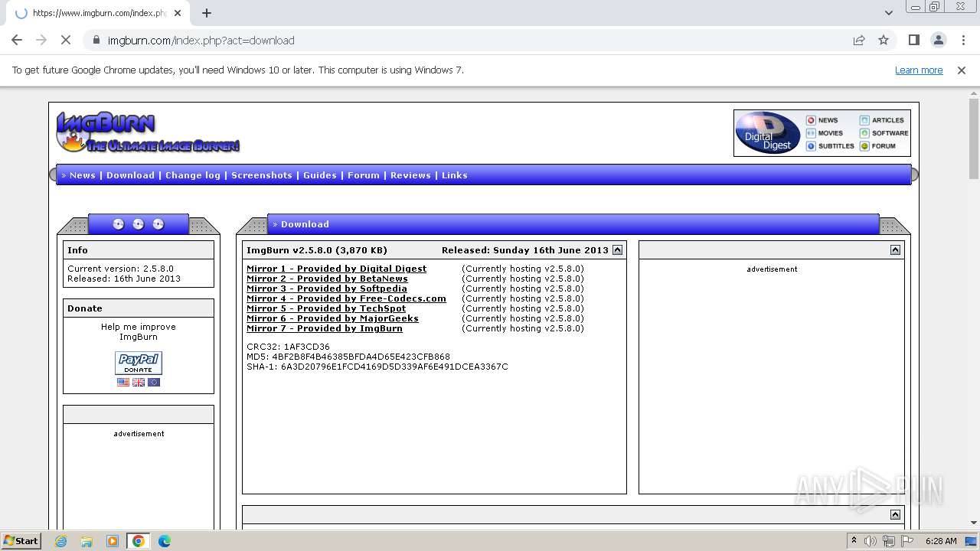The width and height of the screenshot is (980, 551).
Task: Click the network tray icon
Action: coord(889,541)
